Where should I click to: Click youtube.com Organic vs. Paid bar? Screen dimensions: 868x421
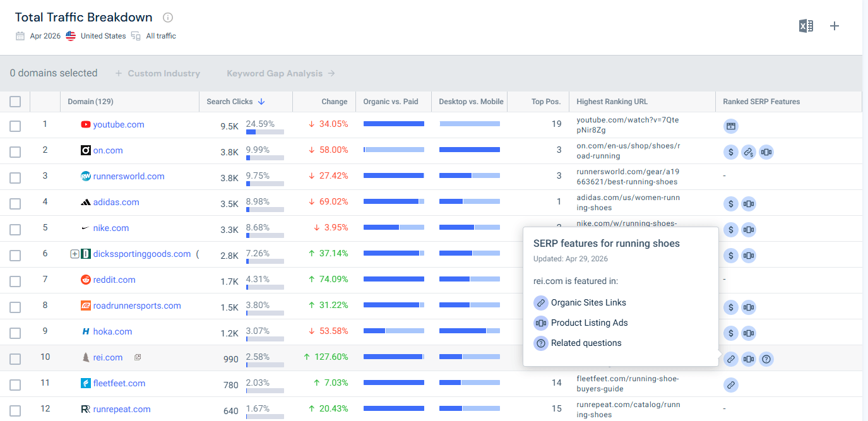394,124
